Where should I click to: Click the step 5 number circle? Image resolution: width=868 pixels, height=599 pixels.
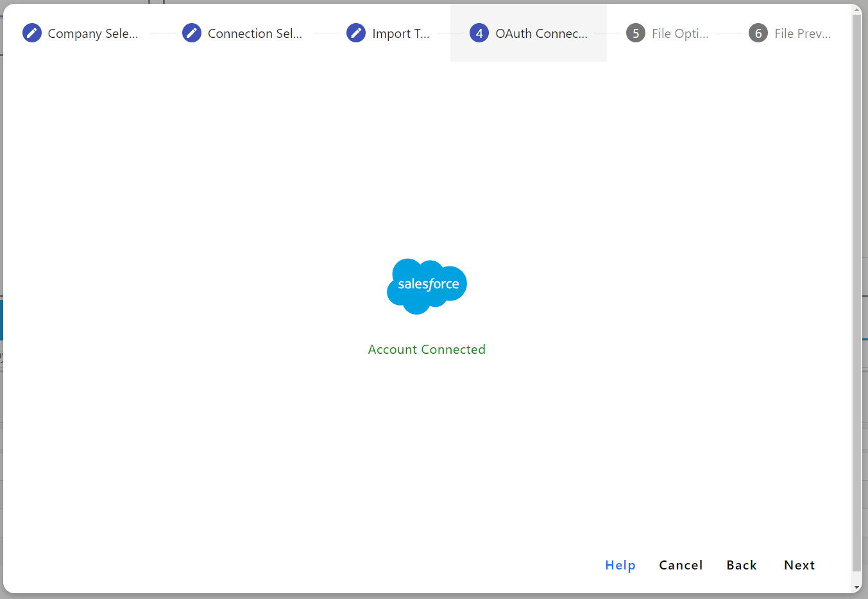(636, 33)
